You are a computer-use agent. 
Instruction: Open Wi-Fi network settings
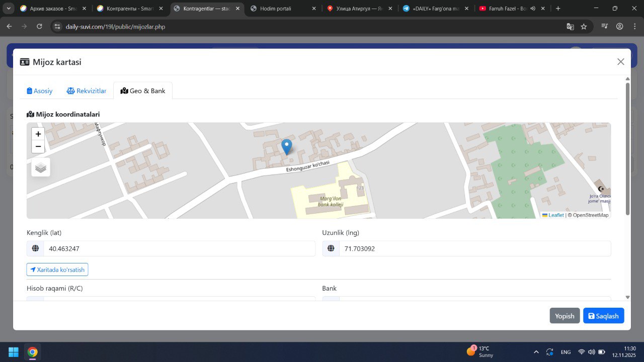tap(582, 352)
